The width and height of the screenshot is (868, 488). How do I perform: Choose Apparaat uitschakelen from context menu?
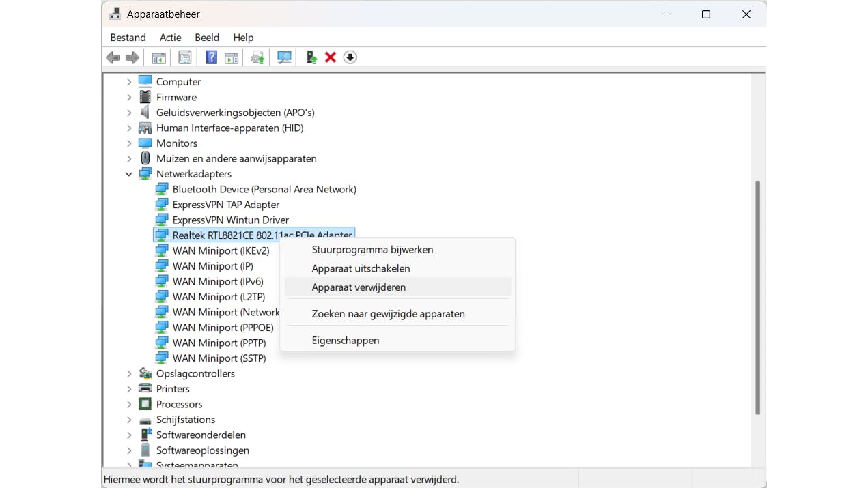point(397,268)
